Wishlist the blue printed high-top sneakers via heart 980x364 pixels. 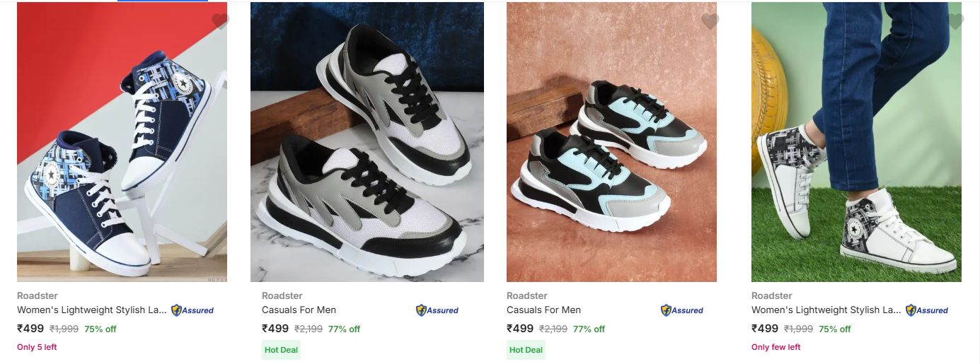(x=220, y=21)
